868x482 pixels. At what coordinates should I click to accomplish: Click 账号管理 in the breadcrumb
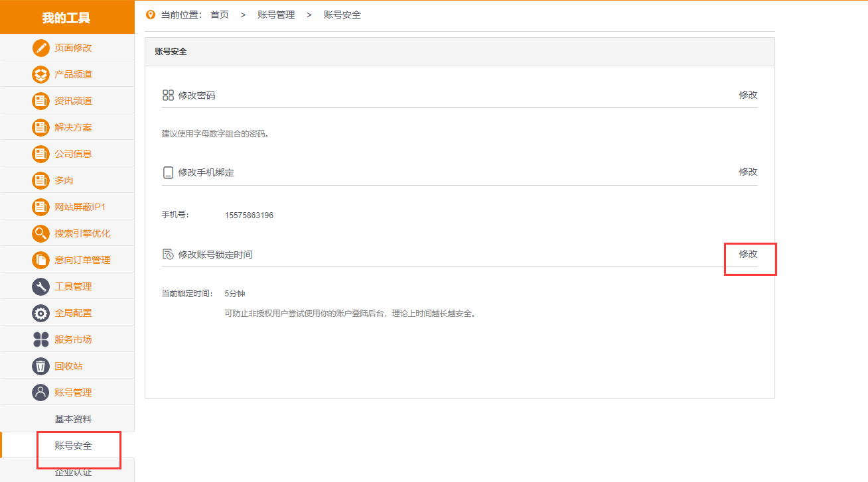[x=276, y=15]
